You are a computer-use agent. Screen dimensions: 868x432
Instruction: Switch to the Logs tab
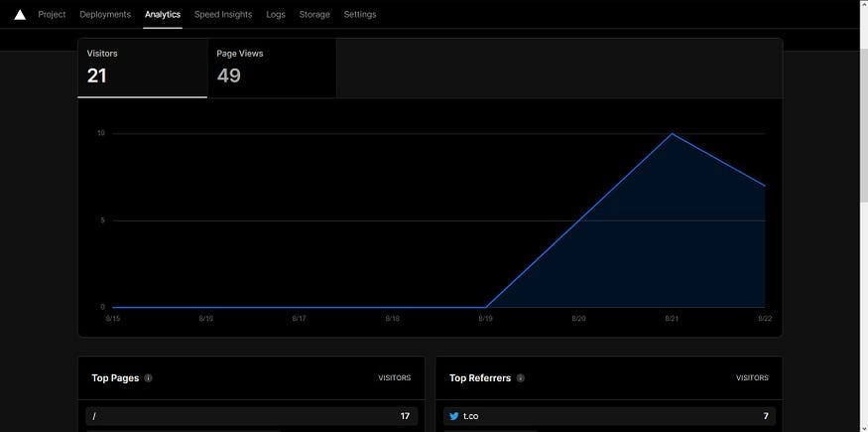276,14
